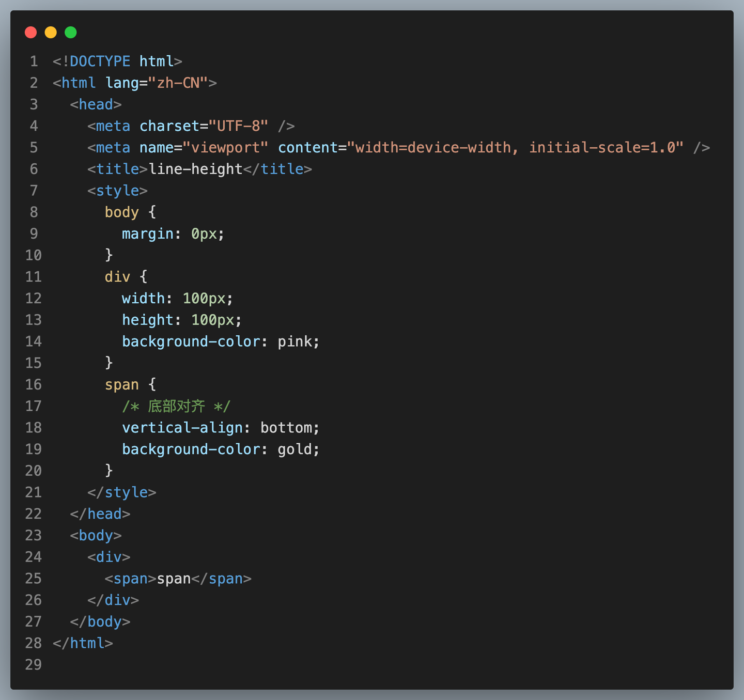The height and width of the screenshot is (700, 744).
Task: Click the red close dot
Action: coord(31,33)
